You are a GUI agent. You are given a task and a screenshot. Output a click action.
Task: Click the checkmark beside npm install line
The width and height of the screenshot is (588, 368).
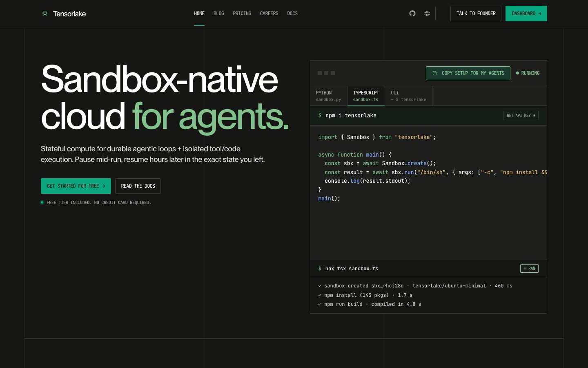(320, 295)
